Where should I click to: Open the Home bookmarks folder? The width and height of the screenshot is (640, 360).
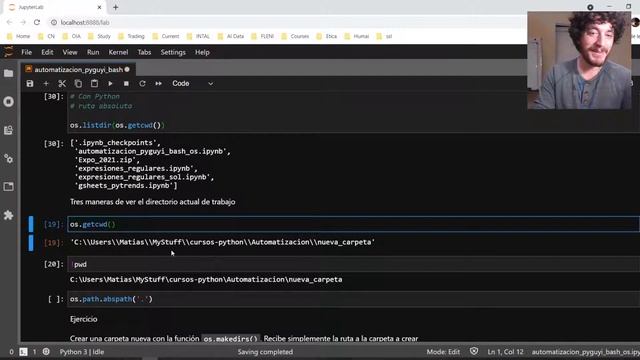pyautogui.click(x=18, y=36)
